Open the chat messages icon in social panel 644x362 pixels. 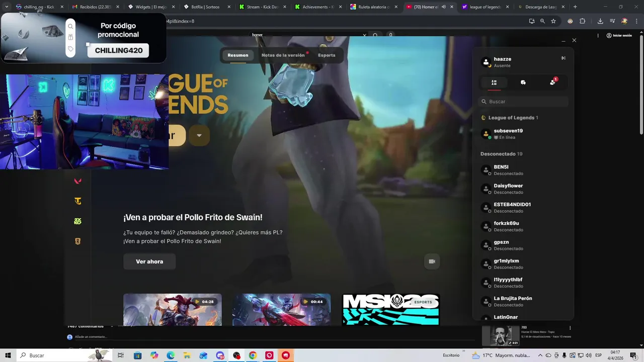point(523,82)
